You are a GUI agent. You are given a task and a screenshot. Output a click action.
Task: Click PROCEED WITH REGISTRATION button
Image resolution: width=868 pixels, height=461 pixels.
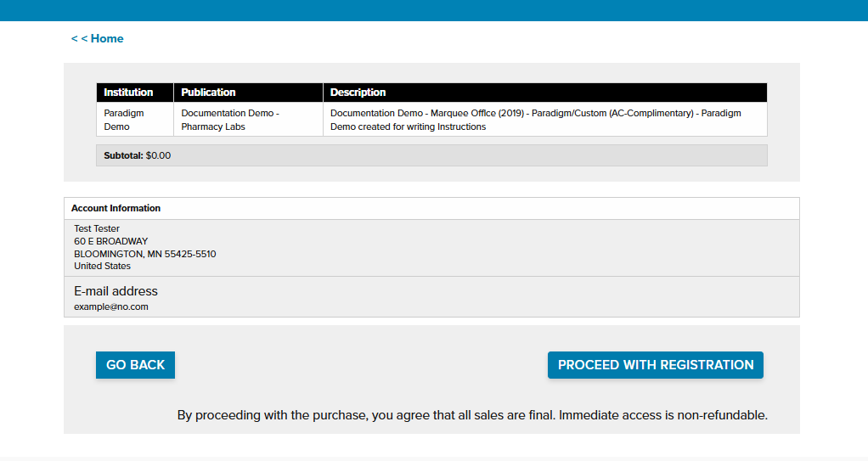point(655,365)
